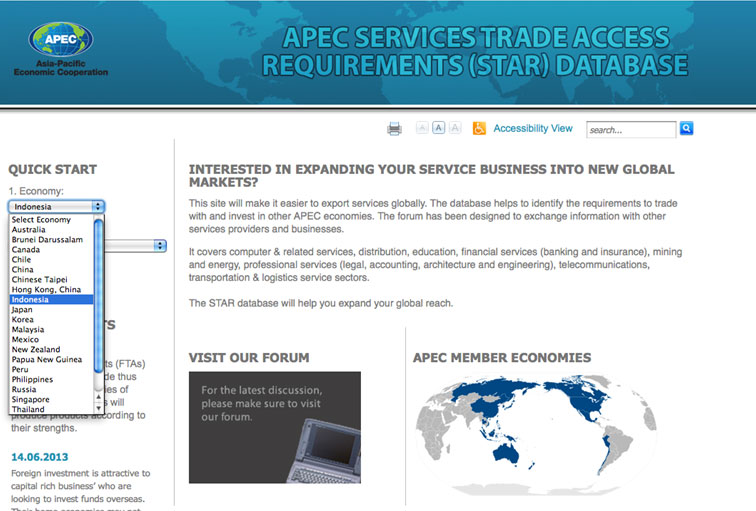
Task: Choose Brunei Darussalam in the list
Action: point(52,240)
